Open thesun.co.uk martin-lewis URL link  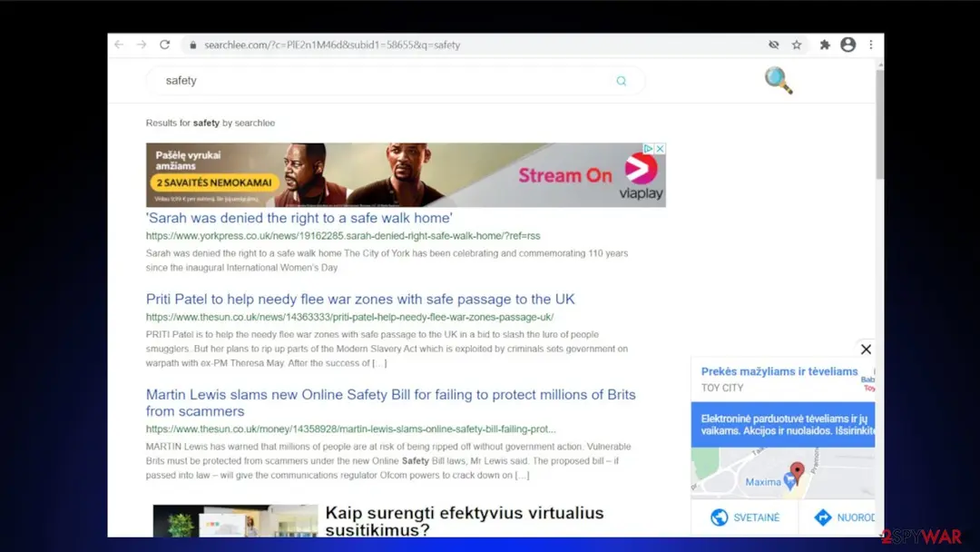[x=350, y=429]
